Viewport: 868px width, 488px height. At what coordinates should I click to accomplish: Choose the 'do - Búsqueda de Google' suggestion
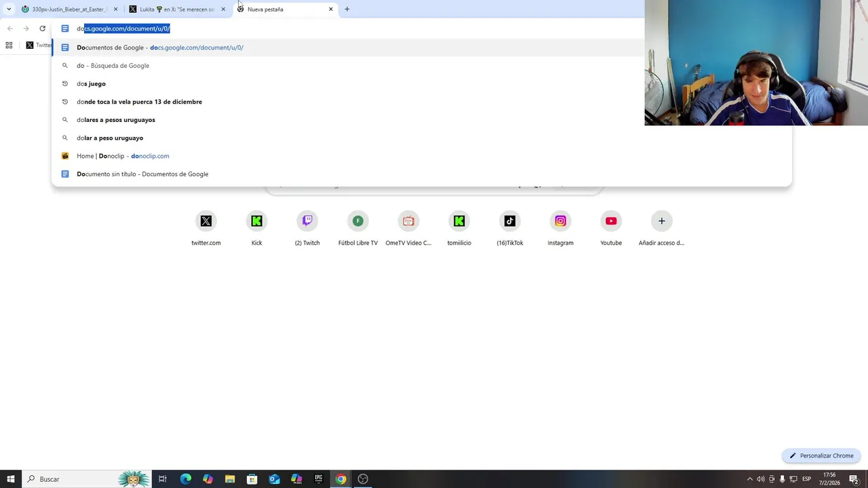pos(420,66)
